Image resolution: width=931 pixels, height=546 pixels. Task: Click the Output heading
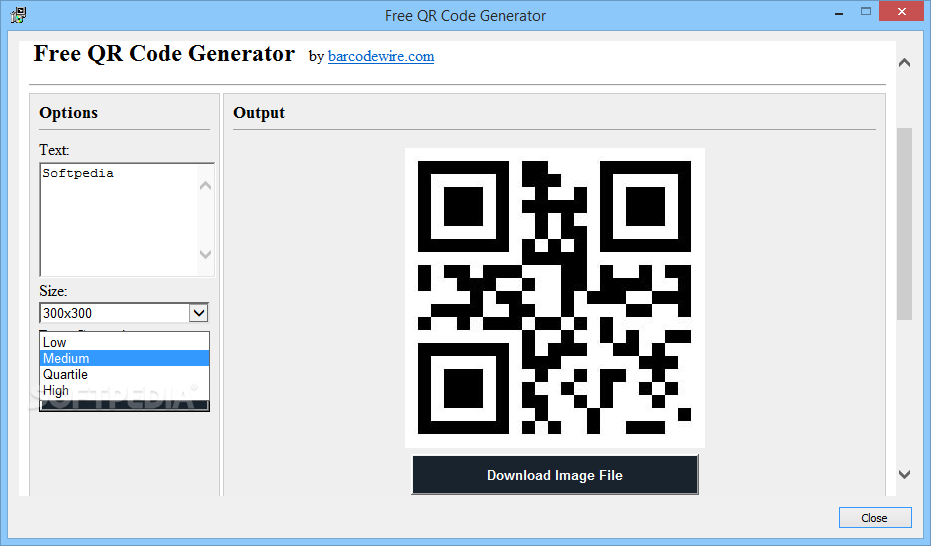[259, 113]
